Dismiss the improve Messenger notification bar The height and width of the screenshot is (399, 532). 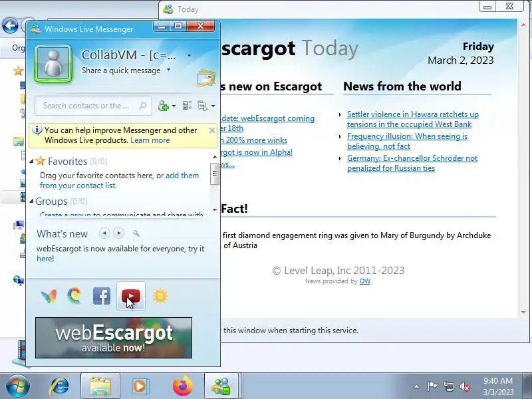pyautogui.click(x=212, y=130)
